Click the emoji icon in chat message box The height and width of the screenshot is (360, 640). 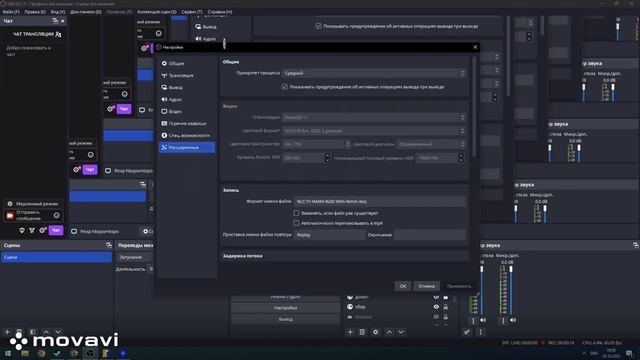(x=57, y=215)
